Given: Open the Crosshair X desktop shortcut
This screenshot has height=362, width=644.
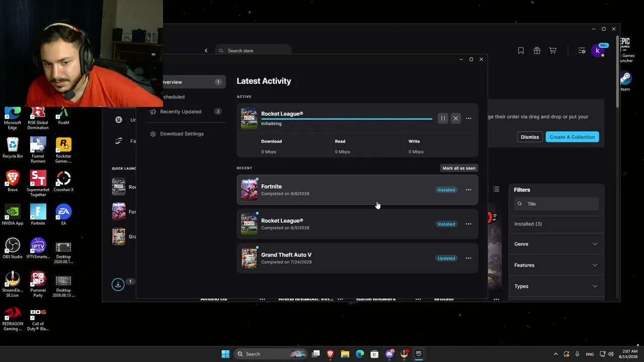Looking at the screenshot, I should 63,182.
